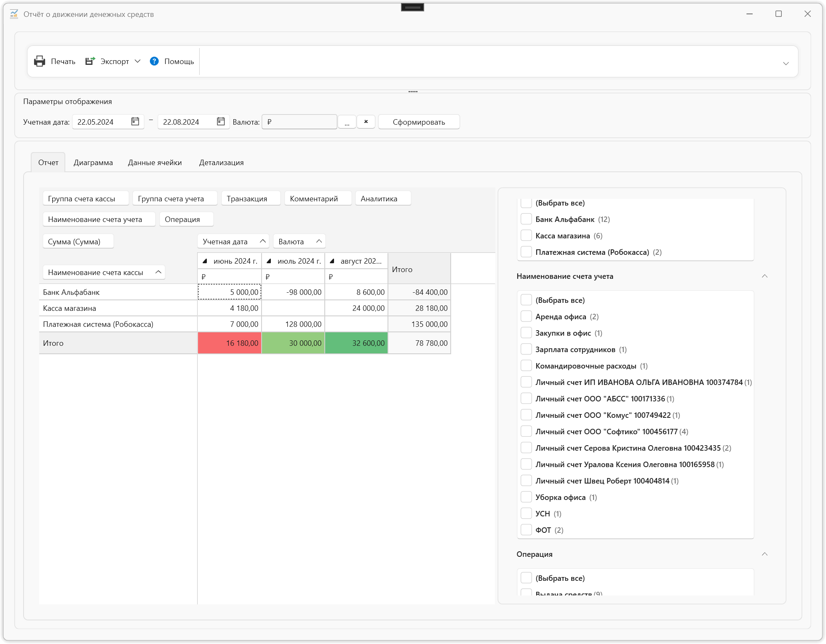Click the Платежная система (Робокасса) row header

tap(118, 324)
